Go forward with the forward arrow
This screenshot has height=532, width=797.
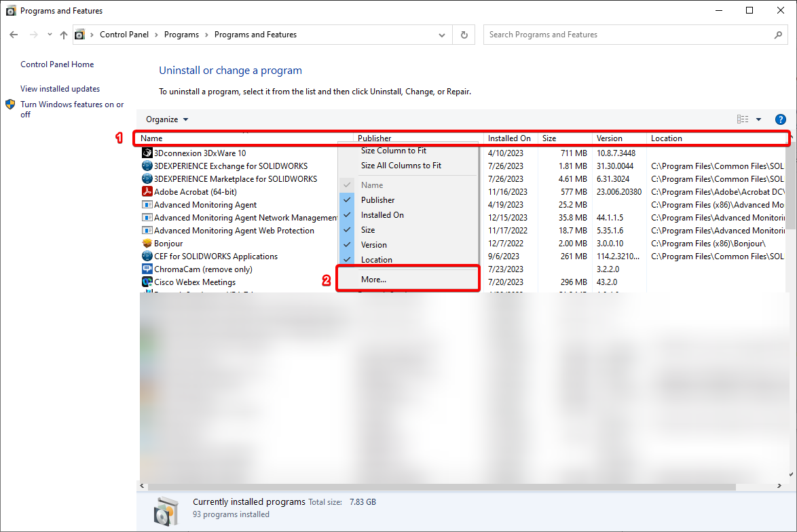pyautogui.click(x=33, y=35)
